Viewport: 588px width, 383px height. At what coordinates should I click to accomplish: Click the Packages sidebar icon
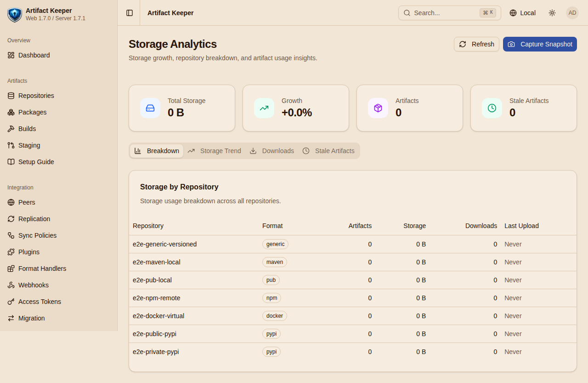11,112
